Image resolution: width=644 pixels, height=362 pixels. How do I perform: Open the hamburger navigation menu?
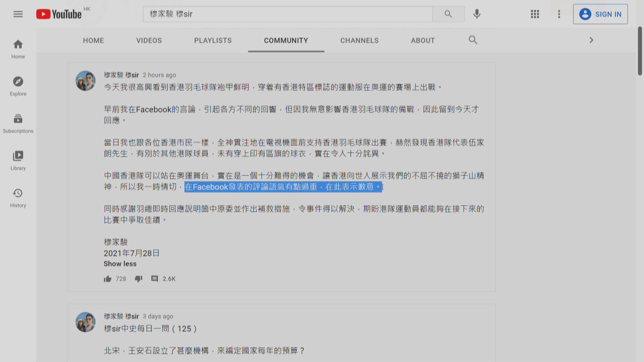pyautogui.click(x=18, y=14)
